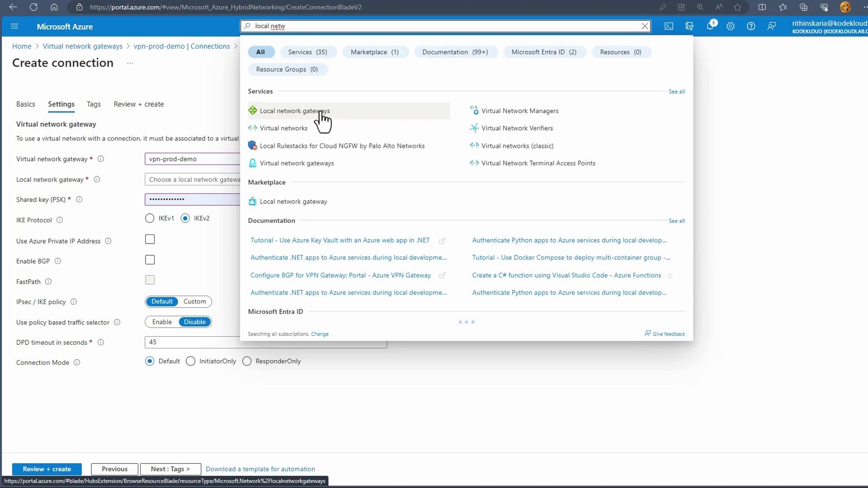868x488 pixels.
Task: Select the IKEv1 radio button
Action: coord(150,218)
